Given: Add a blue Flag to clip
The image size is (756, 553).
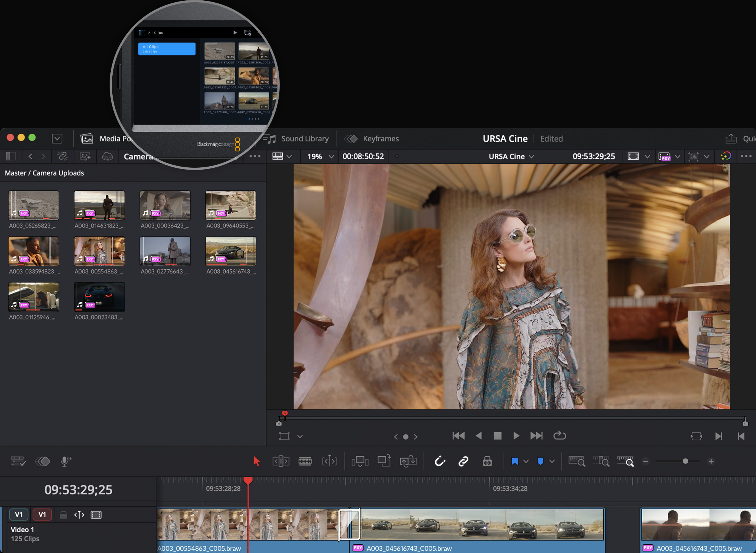Looking at the screenshot, I should 514,461.
